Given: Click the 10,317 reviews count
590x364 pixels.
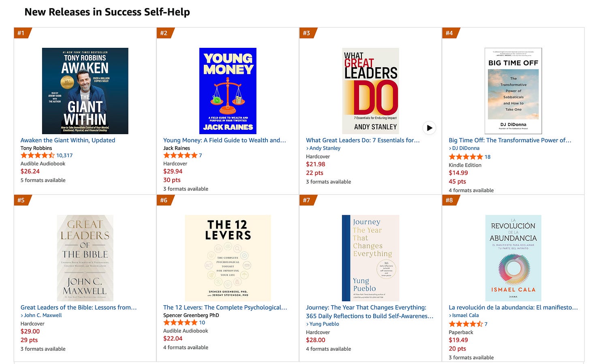Looking at the screenshot, I should [64, 155].
